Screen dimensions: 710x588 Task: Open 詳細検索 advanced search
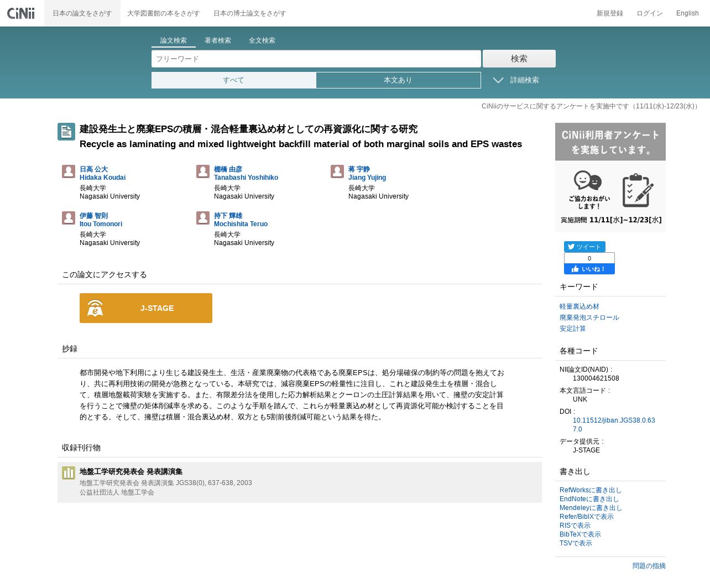point(524,80)
